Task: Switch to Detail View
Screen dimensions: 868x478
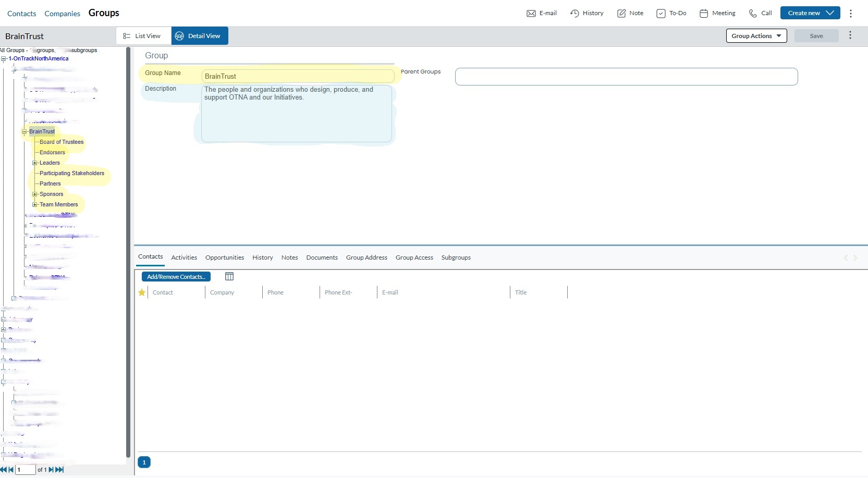Action: click(x=199, y=36)
